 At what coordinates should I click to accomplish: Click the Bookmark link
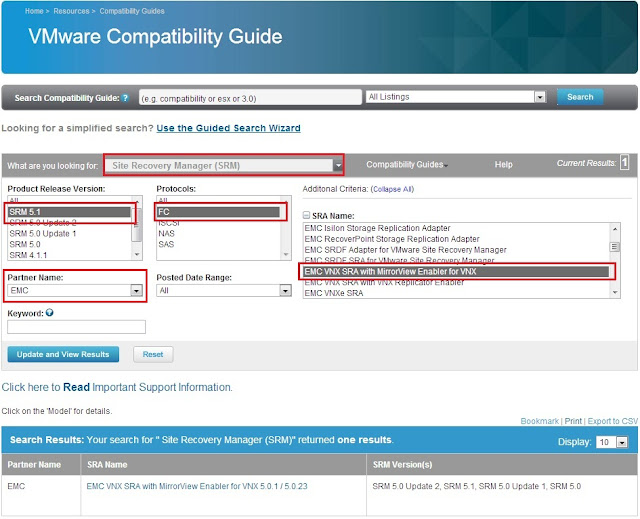click(x=539, y=421)
